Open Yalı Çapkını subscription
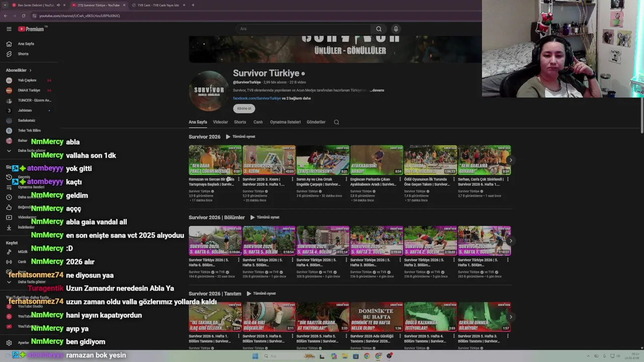Screen dimensions: 644x362 (27, 80)
